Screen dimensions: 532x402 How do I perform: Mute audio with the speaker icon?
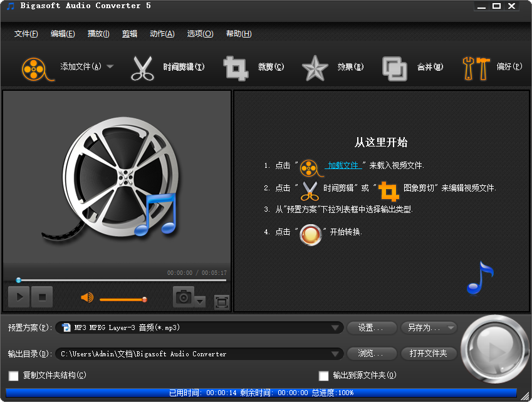tap(86, 297)
